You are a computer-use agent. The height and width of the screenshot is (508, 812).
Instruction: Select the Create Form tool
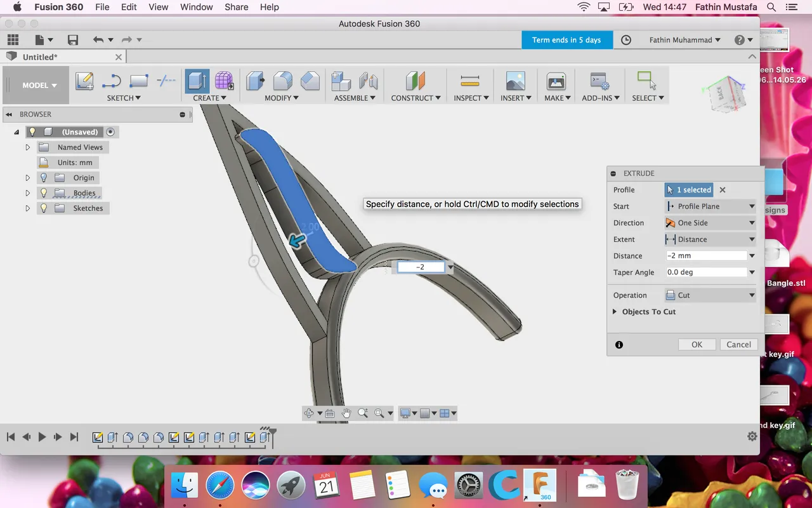(x=224, y=81)
